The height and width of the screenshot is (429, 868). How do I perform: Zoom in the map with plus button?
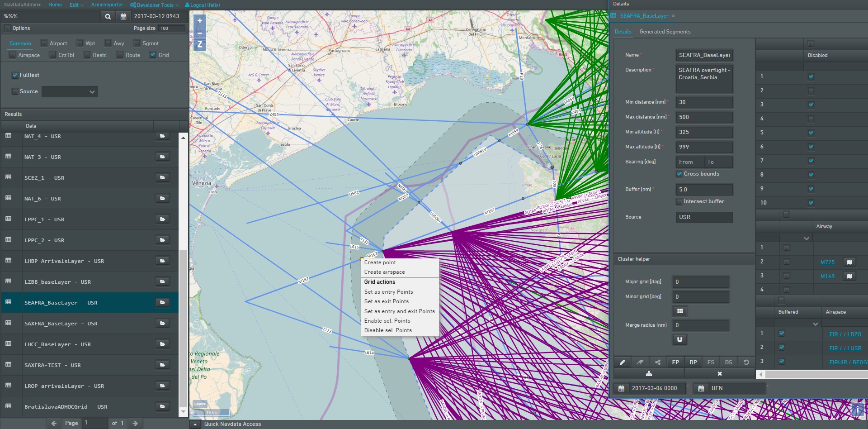click(x=200, y=21)
